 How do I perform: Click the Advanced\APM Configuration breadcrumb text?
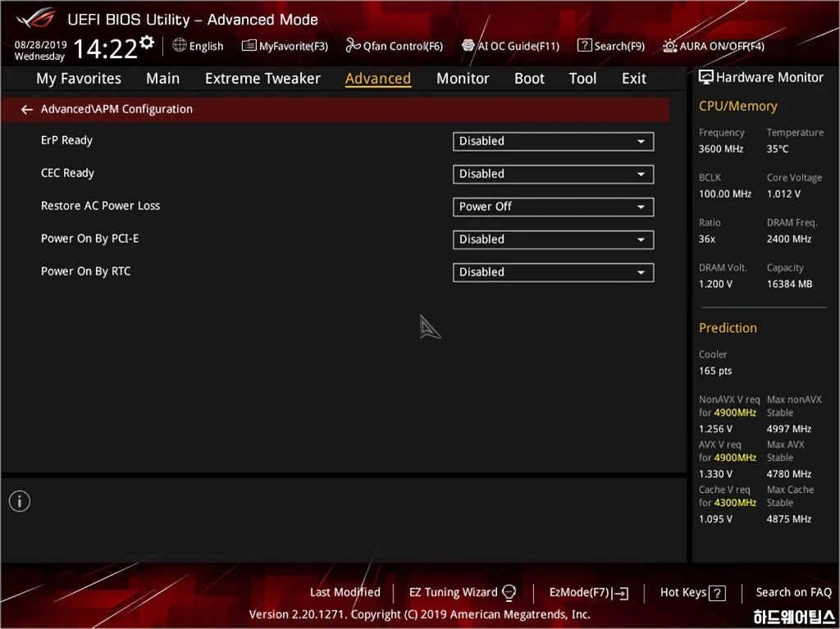[x=116, y=109]
